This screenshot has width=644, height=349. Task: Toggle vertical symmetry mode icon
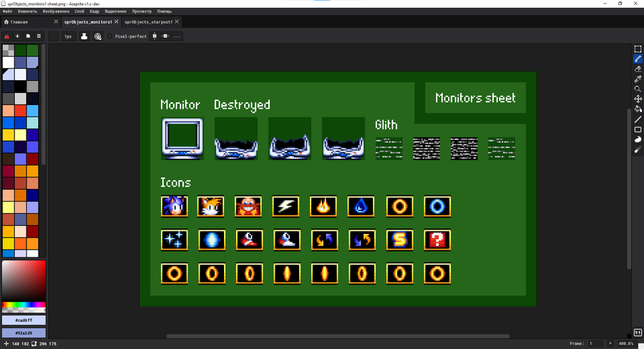[x=155, y=36]
